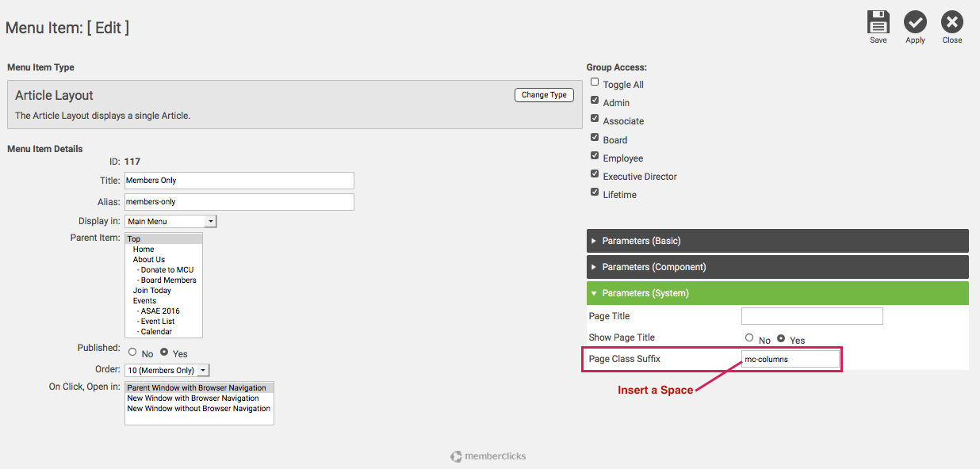Click the Save floppy disk icon

(x=878, y=22)
